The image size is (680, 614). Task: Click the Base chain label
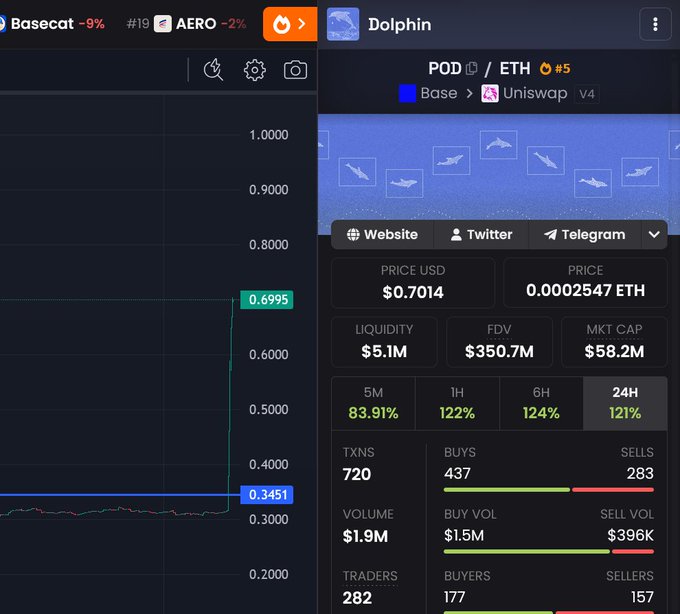[439, 93]
